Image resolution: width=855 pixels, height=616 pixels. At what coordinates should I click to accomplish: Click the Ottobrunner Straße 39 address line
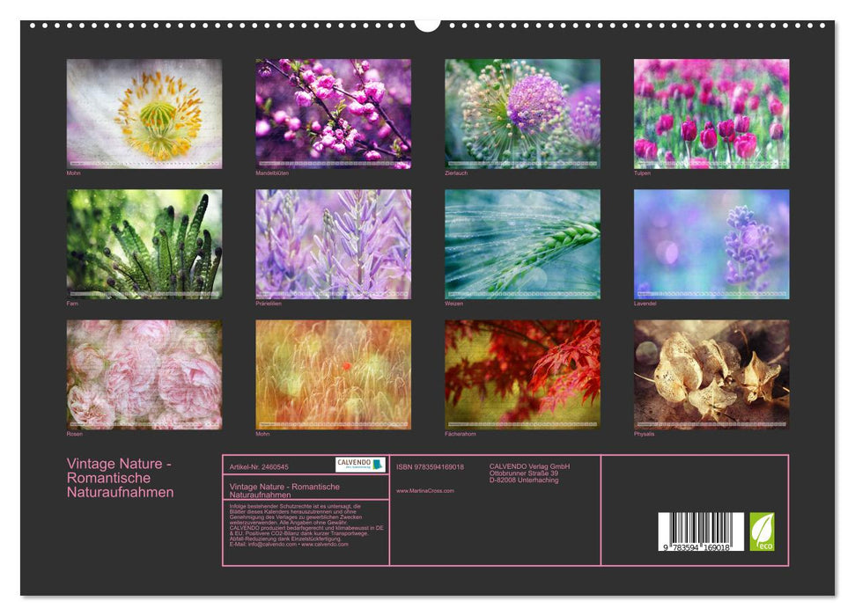[524, 473]
